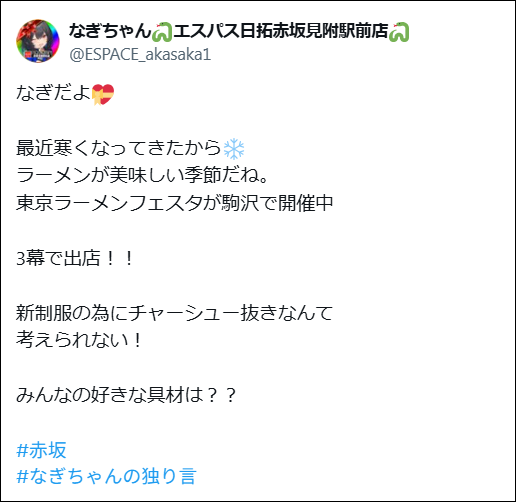Click the エスパス日拓赤坂見附駅前店 name text
The height and width of the screenshot is (502, 516).
point(281,31)
